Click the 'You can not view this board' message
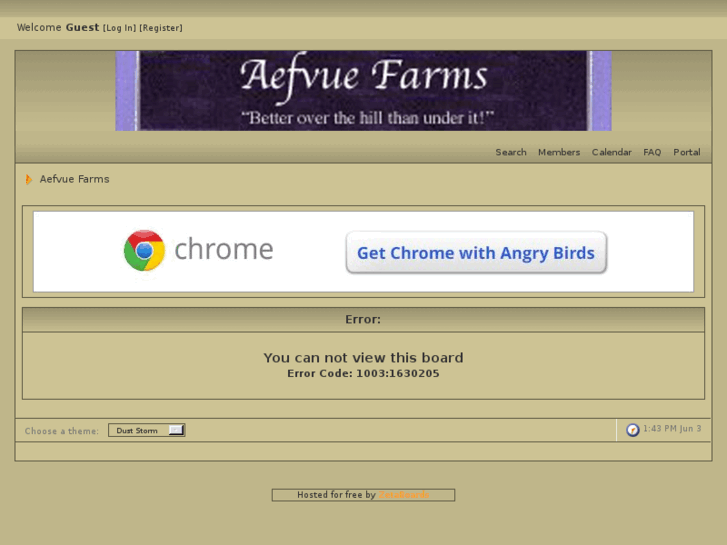727x545 pixels. click(363, 358)
